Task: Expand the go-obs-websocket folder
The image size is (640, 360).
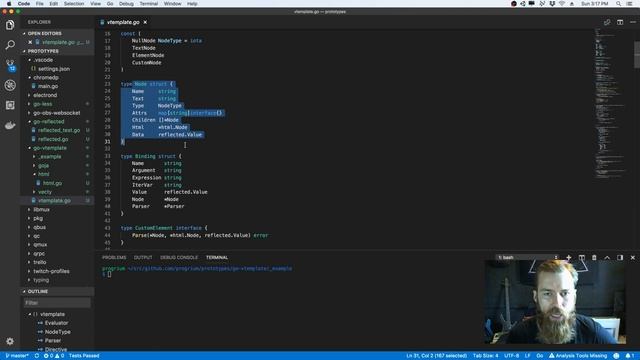Action: (x=56, y=113)
